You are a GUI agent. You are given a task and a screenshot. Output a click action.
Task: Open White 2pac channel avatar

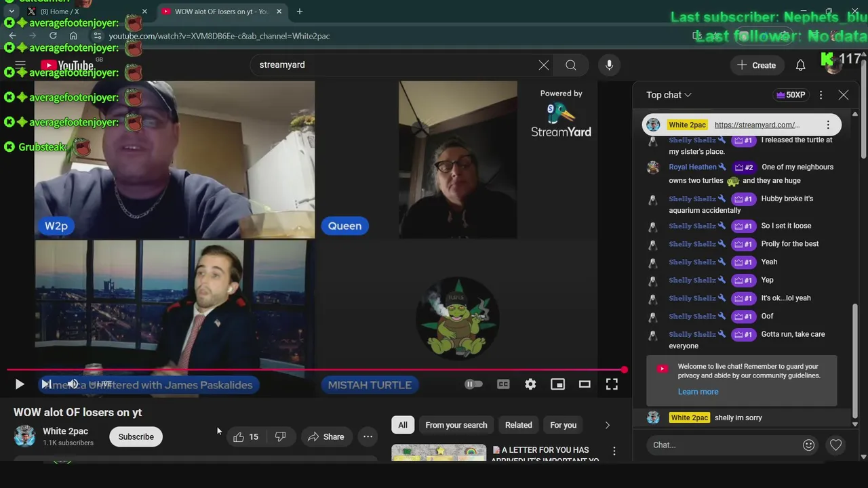coord(25,436)
